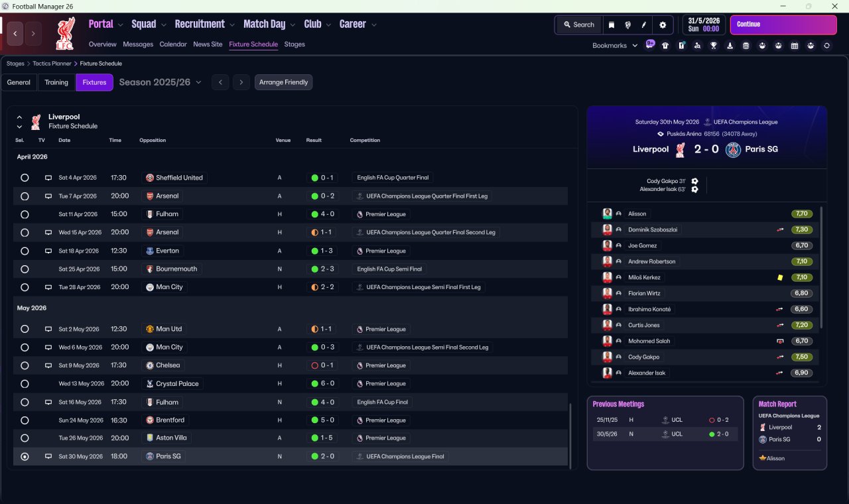Click the star icon next to Alisson in Match Report
The width and height of the screenshot is (849, 504).
pyautogui.click(x=763, y=458)
